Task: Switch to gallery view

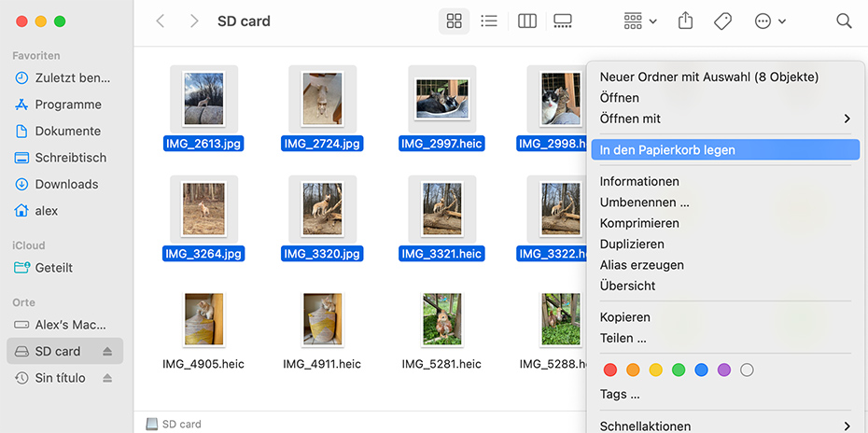Action: (563, 21)
